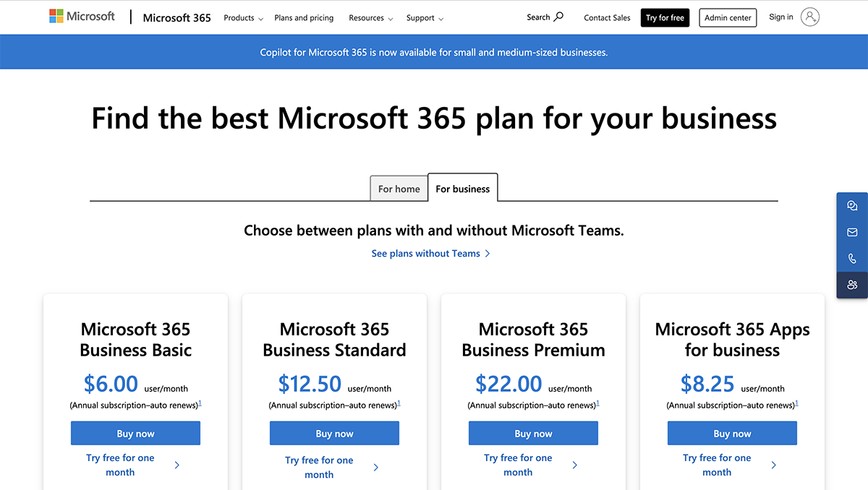This screenshot has width=868, height=490.
Task: Click the Try for free button
Action: [665, 17]
